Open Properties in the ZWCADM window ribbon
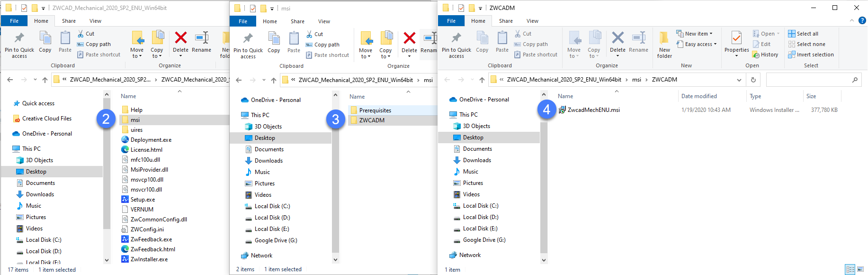The image size is (868, 275). coord(736,44)
